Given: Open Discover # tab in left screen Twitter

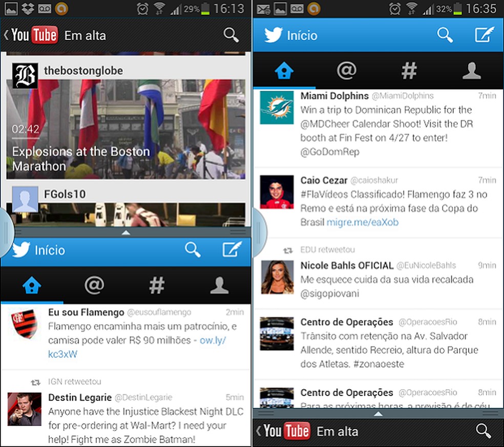Looking at the screenshot, I should 157,285.
